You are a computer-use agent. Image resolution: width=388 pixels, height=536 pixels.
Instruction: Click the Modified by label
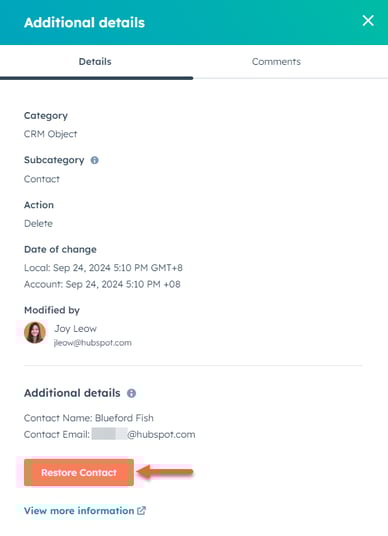point(52,310)
